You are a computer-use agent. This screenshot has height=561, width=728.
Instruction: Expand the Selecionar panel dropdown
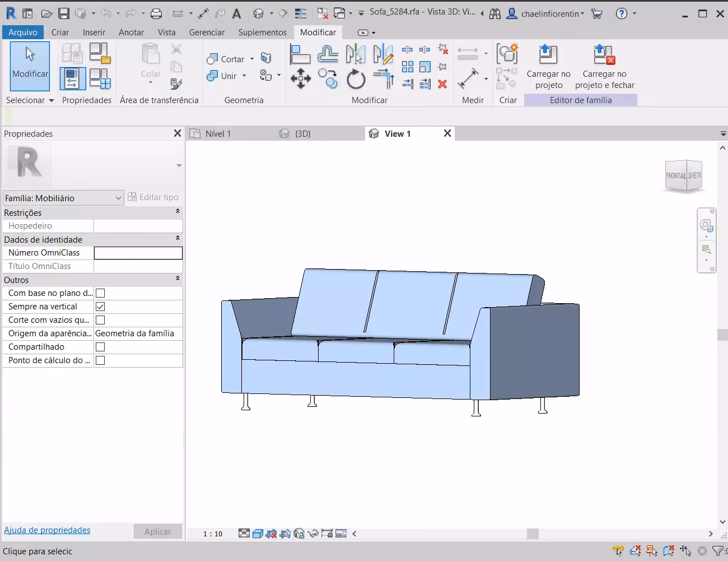tap(52, 100)
